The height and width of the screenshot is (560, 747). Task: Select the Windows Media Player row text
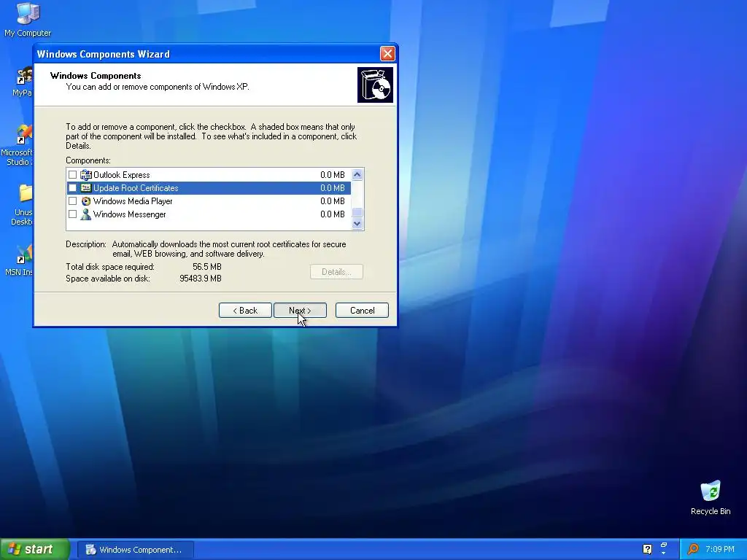pyautogui.click(x=133, y=201)
